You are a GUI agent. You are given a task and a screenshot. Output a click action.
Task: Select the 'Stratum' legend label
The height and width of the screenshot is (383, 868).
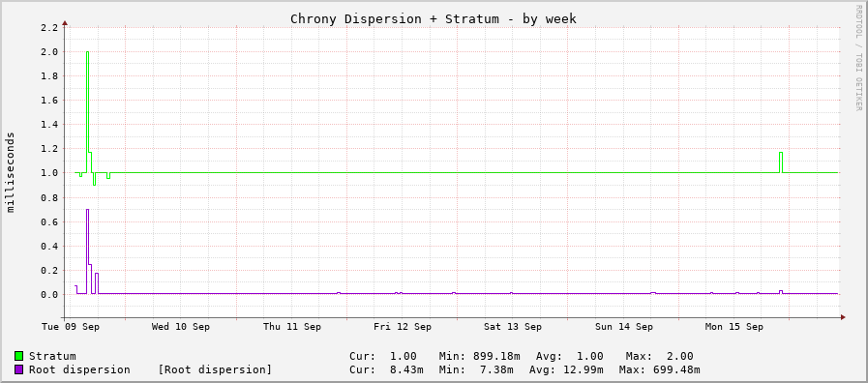point(52,357)
